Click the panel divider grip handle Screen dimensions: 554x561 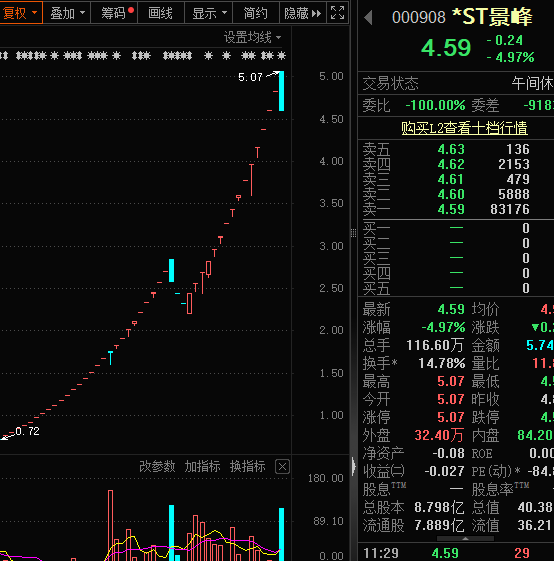tap(353, 233)
